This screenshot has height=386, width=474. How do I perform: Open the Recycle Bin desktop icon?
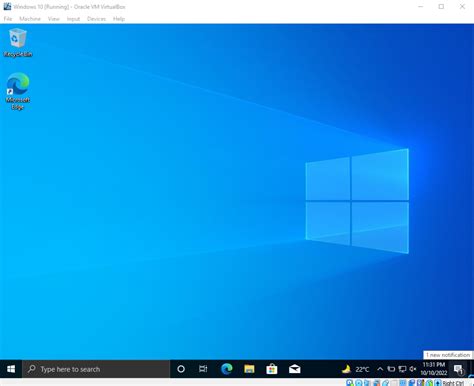(18, 43)
